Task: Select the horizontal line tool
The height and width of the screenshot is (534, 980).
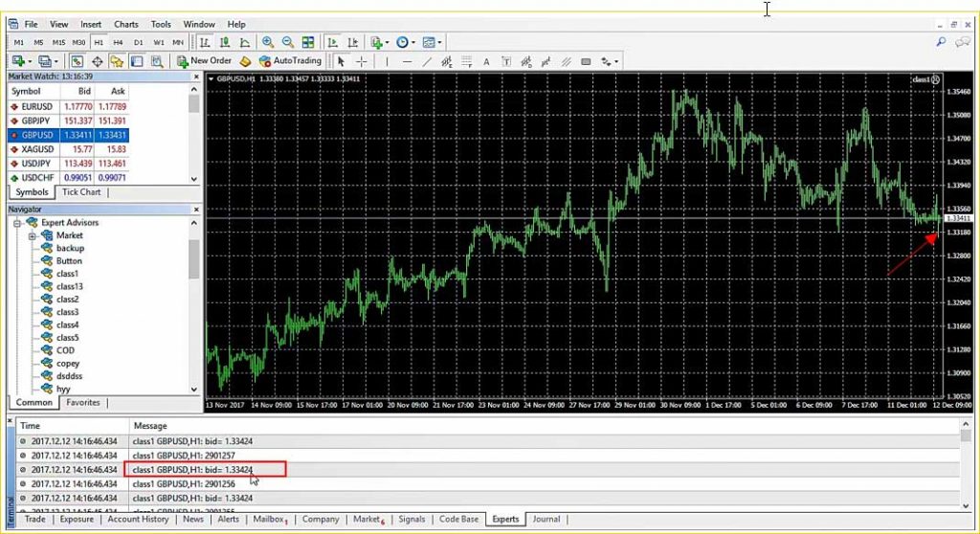Action: tap(407, 61)
